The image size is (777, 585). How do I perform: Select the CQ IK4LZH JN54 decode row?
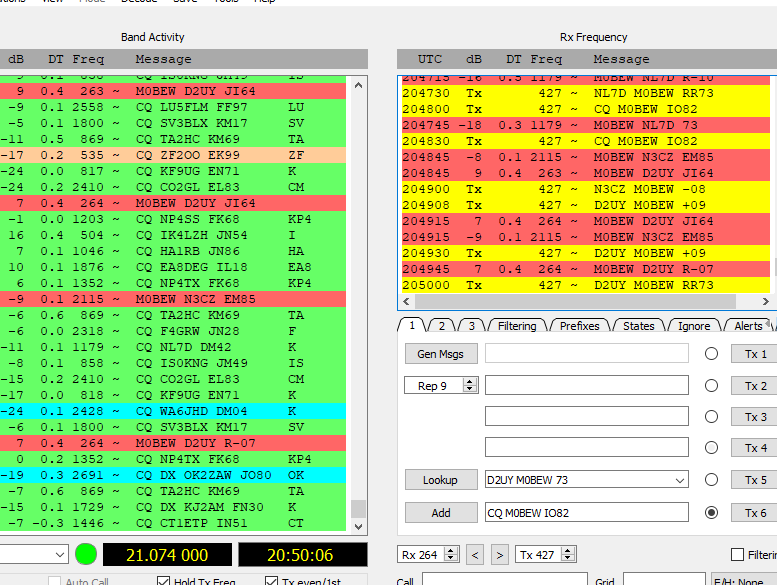coord(173,235)
